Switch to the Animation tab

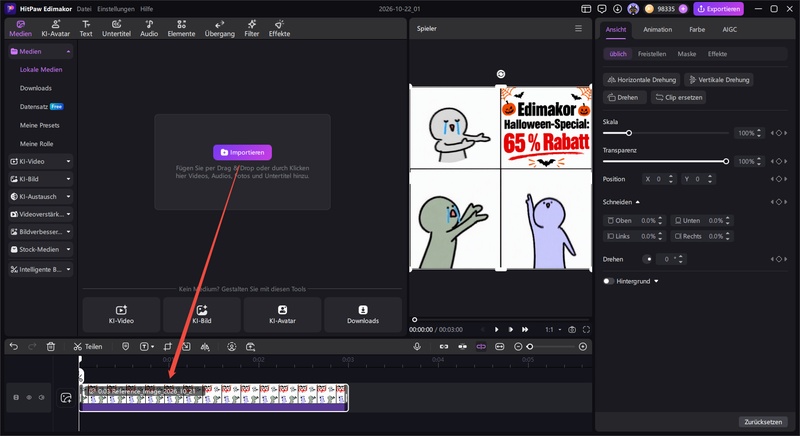(x=657, y=30)
